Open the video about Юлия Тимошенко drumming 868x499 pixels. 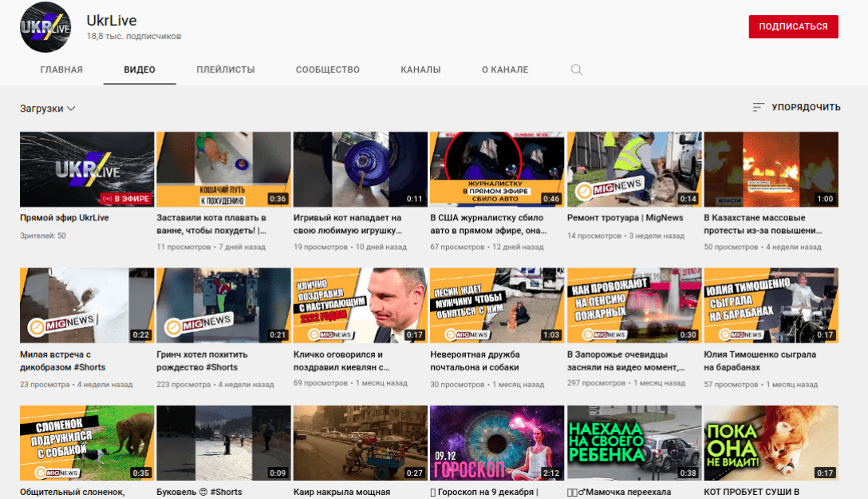[770, 305]
